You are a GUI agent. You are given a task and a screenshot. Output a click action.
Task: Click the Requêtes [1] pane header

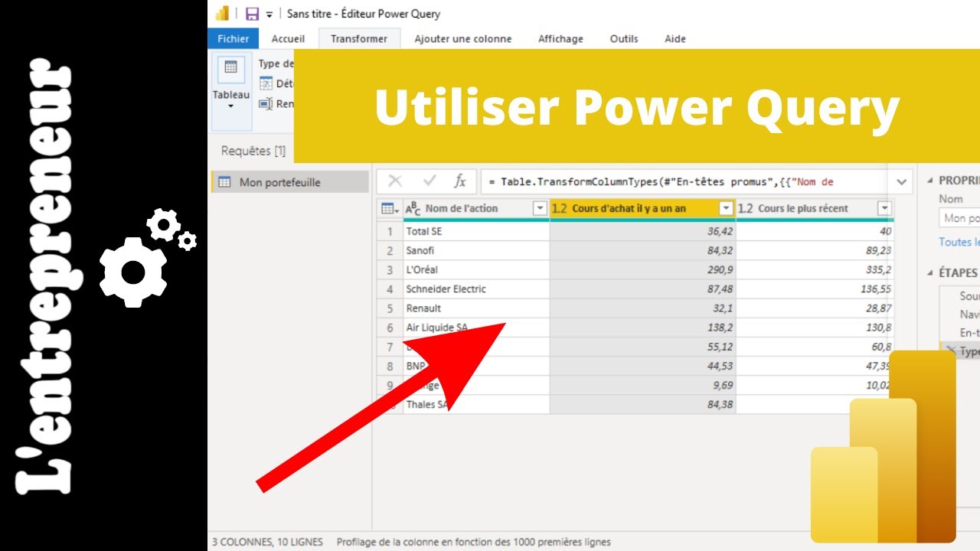[253, 151]
